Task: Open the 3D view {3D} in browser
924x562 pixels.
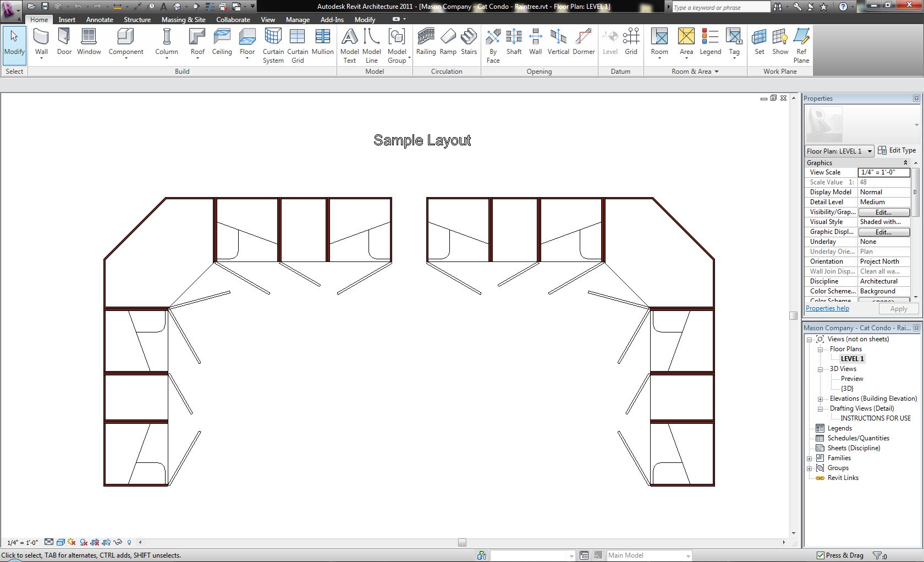Action: click(x=847, y=389)
